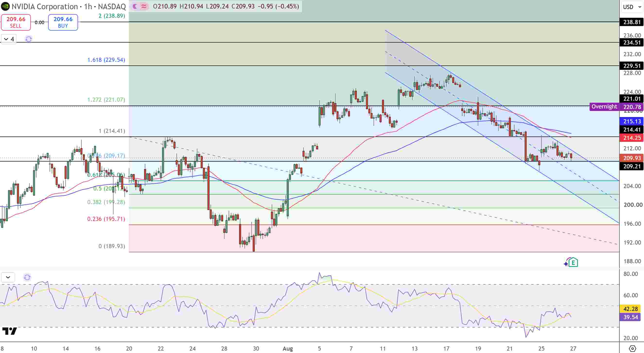Click date 21 on the time axis

pos(510,348)
